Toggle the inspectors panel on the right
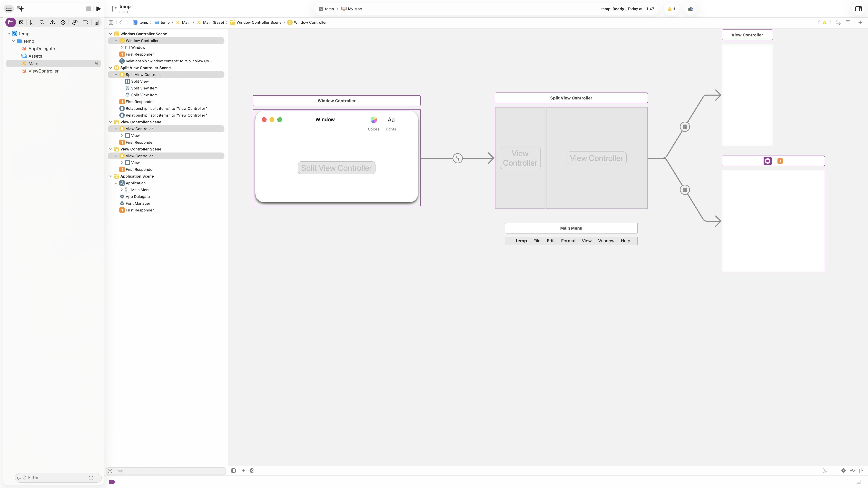The height and width of the screenshot is (488, 868). 858,9
